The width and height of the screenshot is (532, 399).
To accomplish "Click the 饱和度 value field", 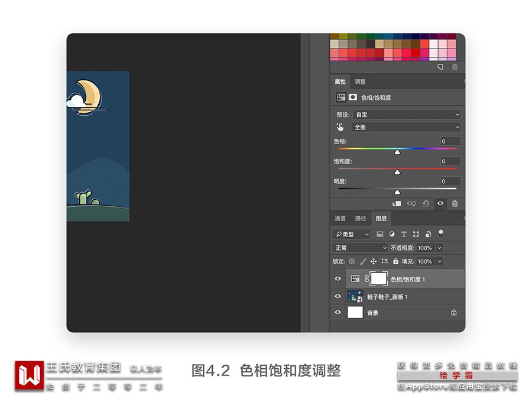I will [450, 161].
